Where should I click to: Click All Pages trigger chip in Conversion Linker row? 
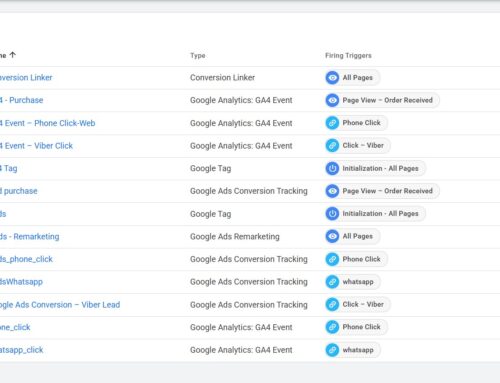[353, 78]
